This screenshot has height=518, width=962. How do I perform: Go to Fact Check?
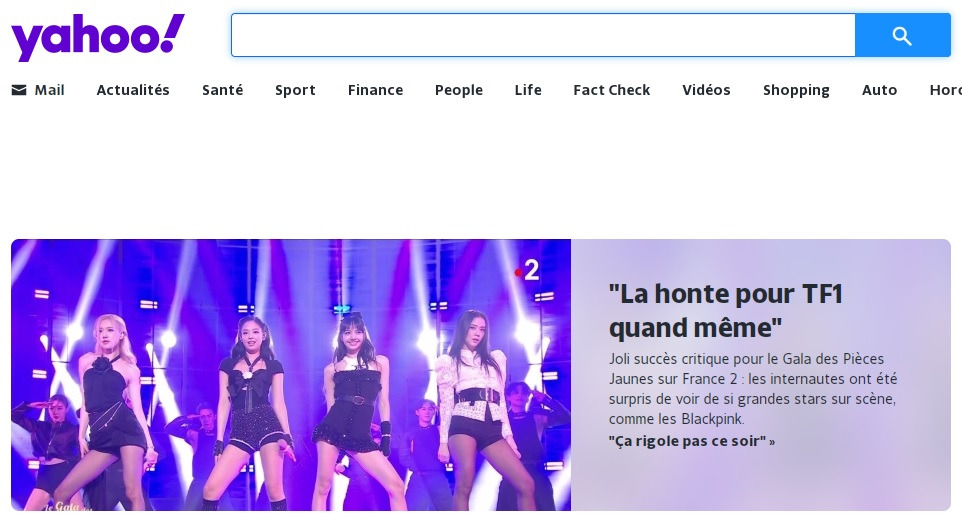[x=612, y=90]
